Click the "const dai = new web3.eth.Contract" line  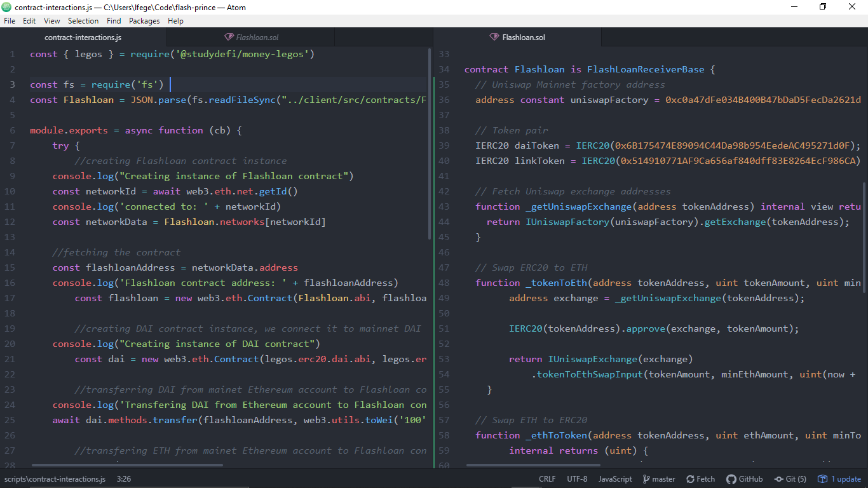point(250,359)
